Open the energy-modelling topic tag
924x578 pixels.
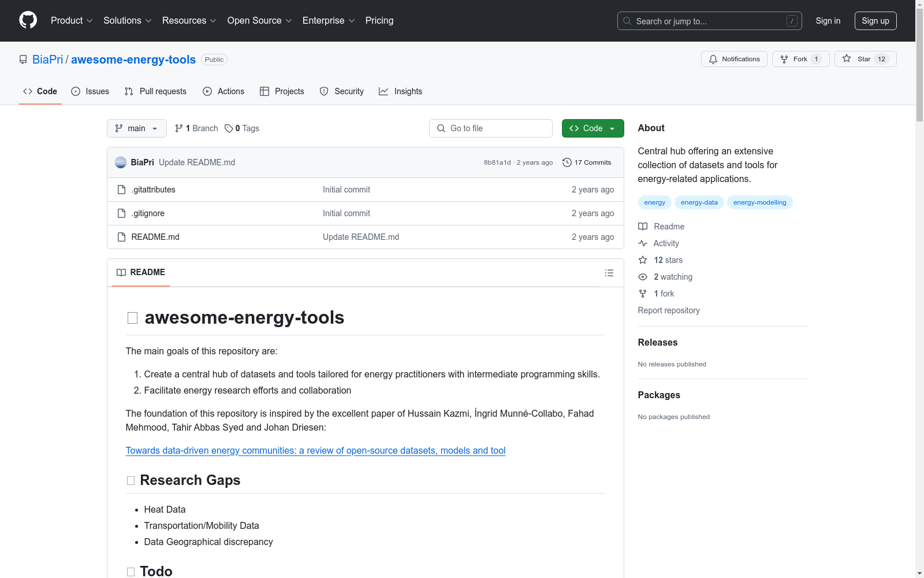coord(760,202)
